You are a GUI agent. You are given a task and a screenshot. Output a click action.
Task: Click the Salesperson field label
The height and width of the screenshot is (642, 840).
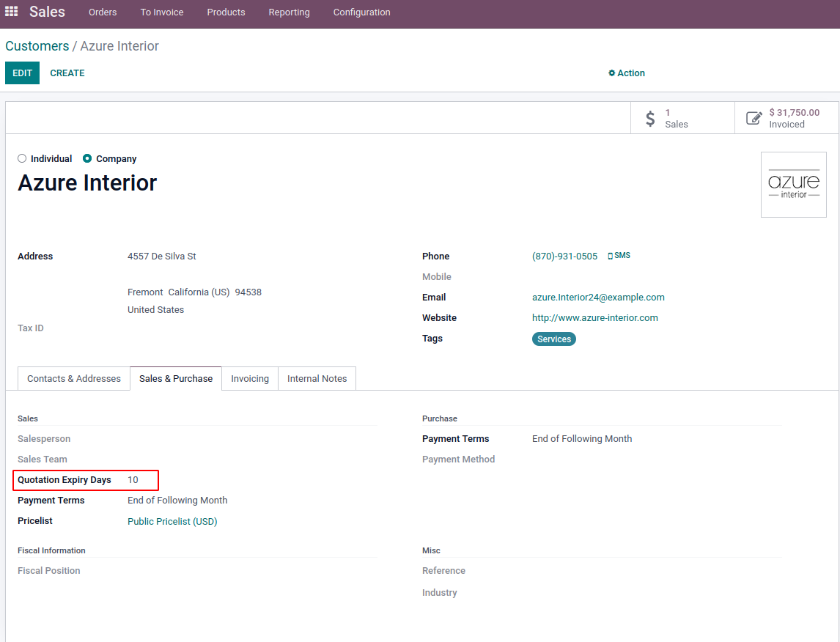pyautogui.click(x=44, y=438)
